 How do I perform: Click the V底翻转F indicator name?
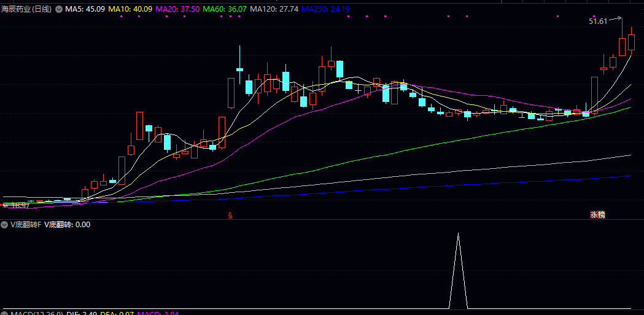pyautogui.click(x=26, y=225)
